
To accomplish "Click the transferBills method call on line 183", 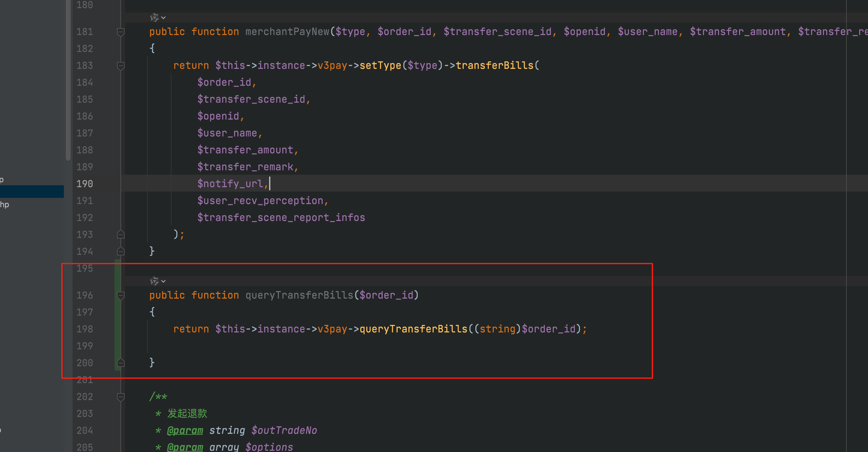I will tap(494, 65).
